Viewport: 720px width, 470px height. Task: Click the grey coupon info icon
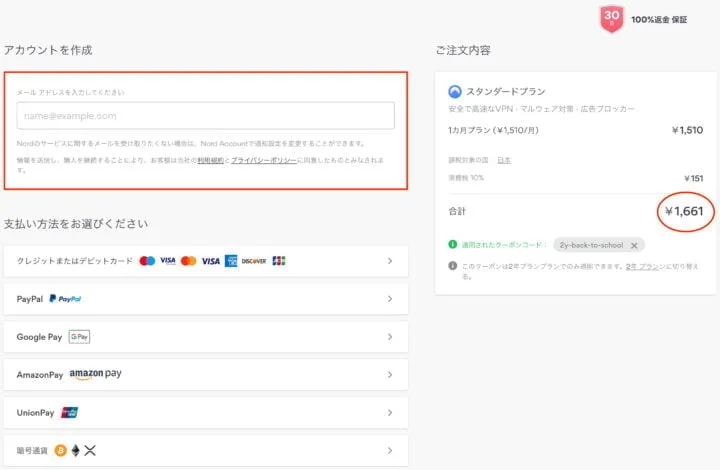[x=454, y=266]
